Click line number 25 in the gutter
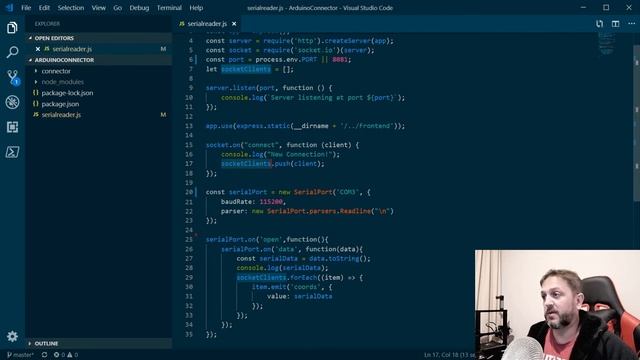640x360 pixels. [189, 240]
